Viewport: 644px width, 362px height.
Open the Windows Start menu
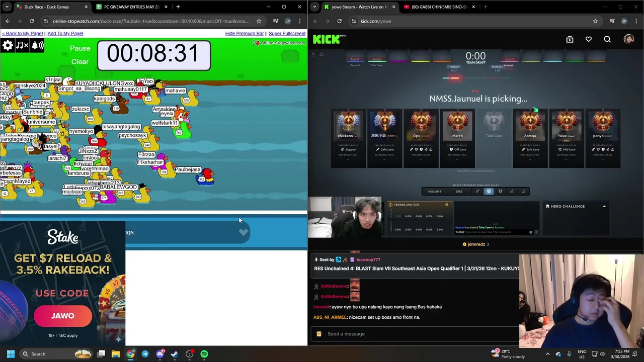click(11, 354)
